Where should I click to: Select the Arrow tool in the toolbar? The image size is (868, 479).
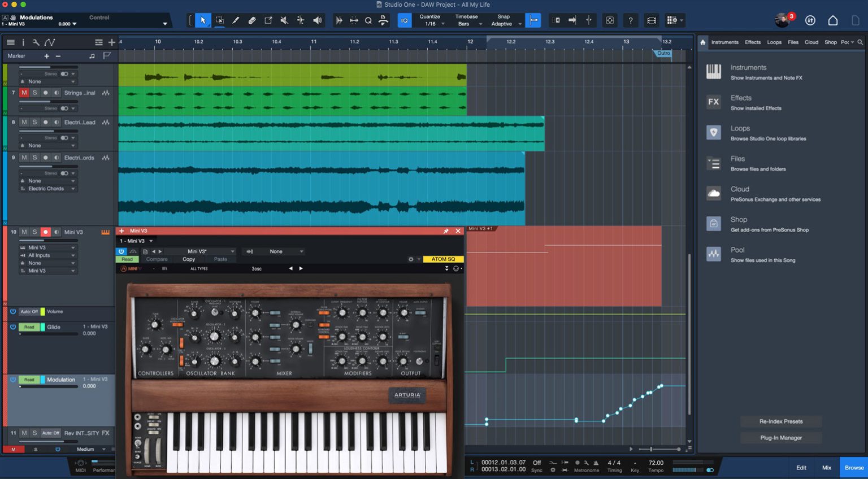pyautogui.click(x=203, y=20)
